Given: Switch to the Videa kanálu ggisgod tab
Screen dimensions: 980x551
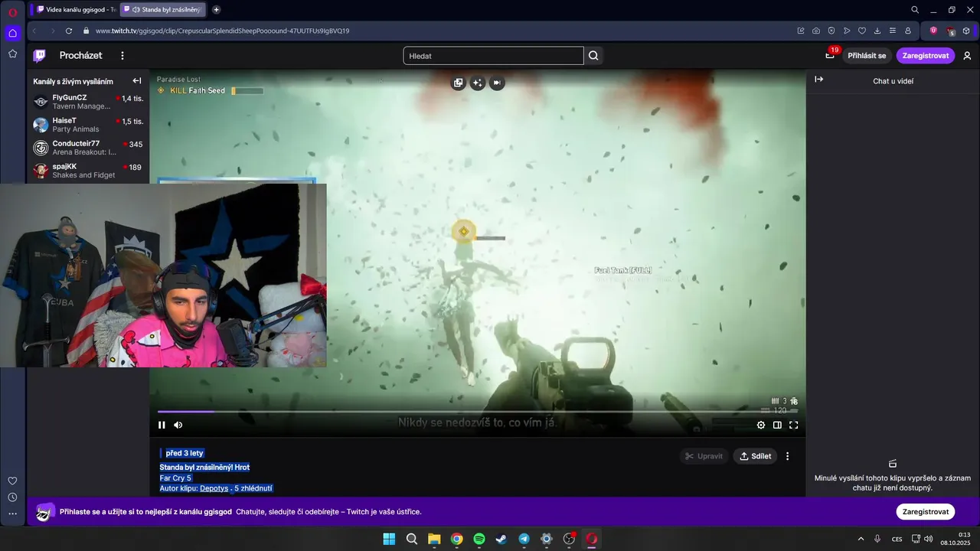Looking at the screenshot, I should tap(75, 10).
